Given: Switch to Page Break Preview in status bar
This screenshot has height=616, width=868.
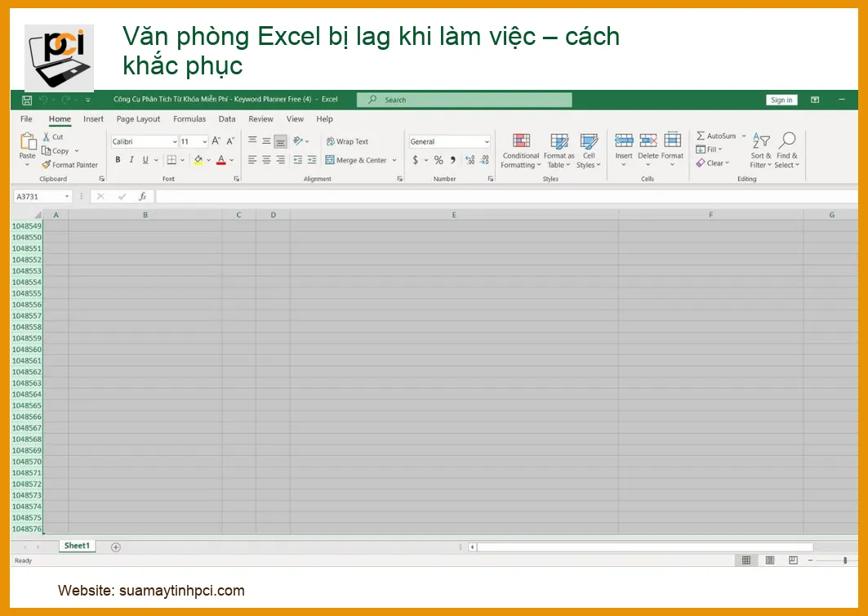Looking at the screenshot, I should 793,560.
